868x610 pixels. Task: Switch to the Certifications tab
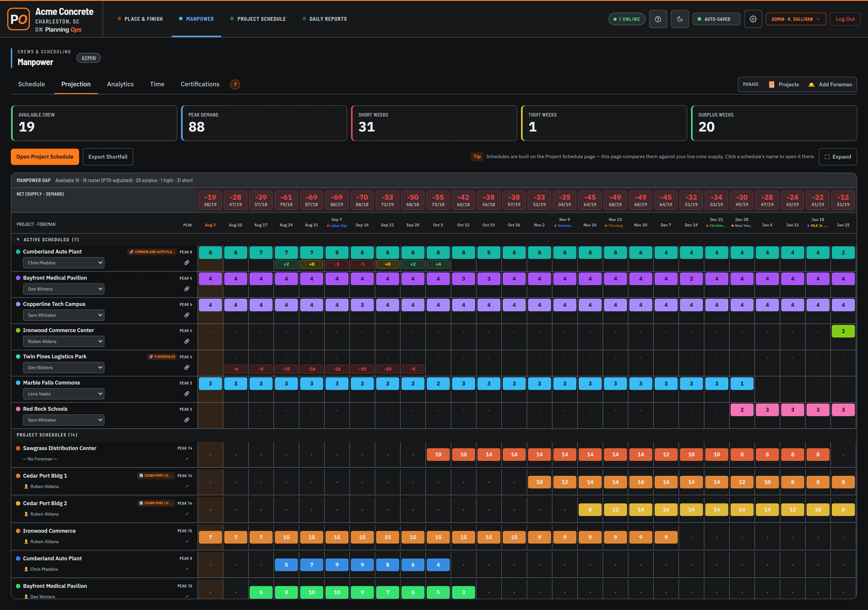tap(200, 84)
